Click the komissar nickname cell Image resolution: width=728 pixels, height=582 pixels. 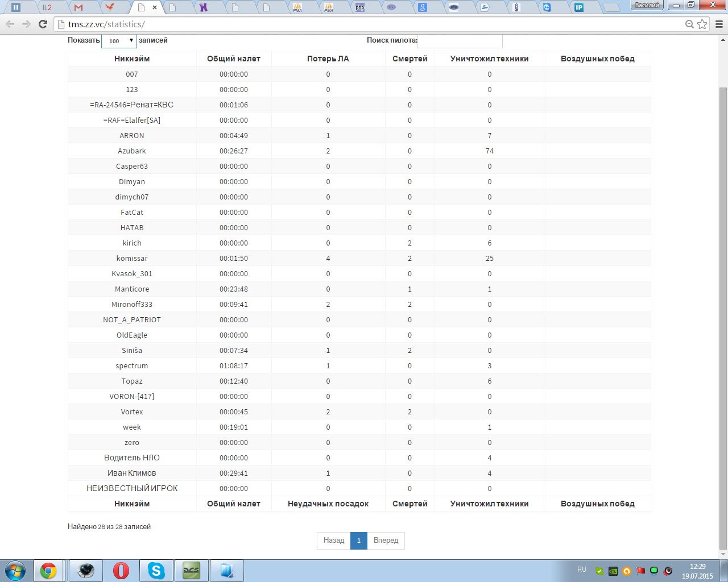(x=132, y=258)
